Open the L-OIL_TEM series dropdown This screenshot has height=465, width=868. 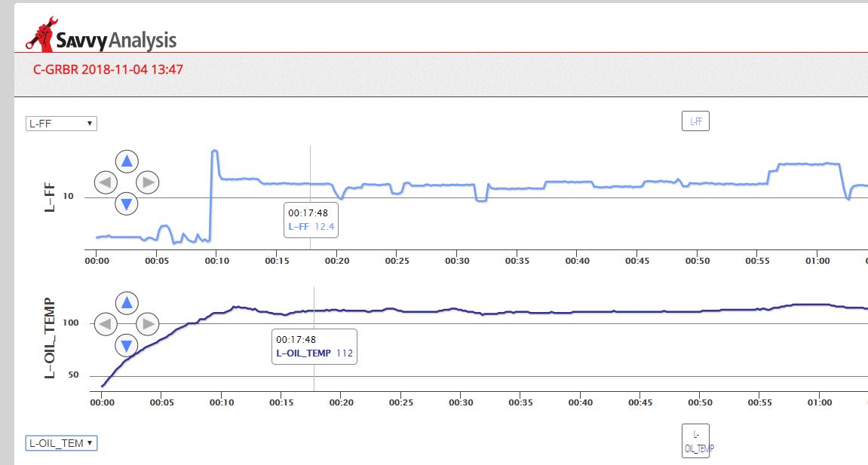point(61,443)
